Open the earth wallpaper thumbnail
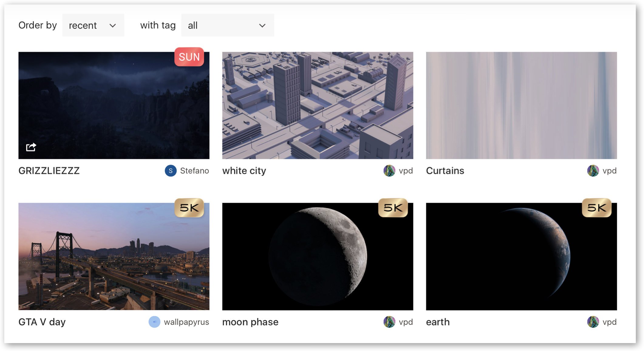Viewport: 644px width, 351px height. tap(521, 256)
